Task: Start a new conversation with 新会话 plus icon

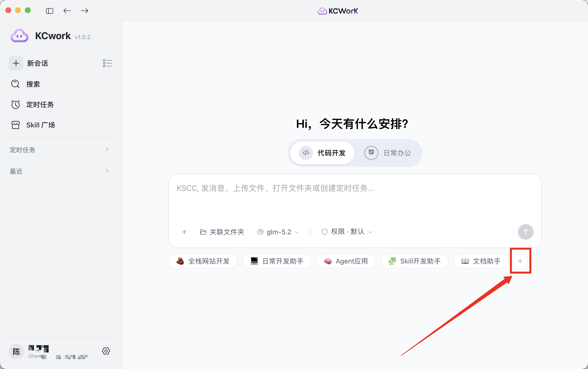Action: [16, 63]
